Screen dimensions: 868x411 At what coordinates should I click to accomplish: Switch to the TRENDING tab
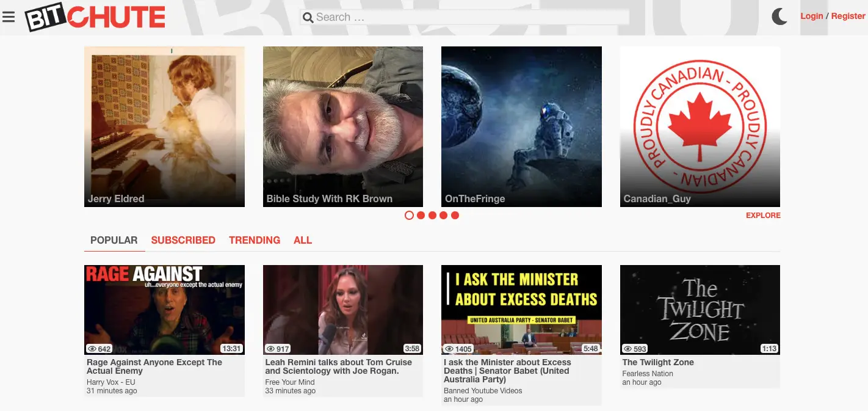255,240
